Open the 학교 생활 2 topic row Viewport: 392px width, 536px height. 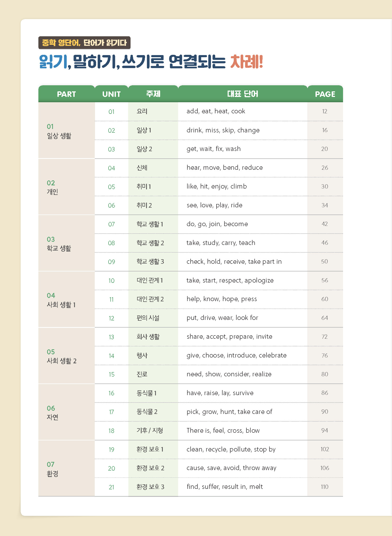point(150,243)
